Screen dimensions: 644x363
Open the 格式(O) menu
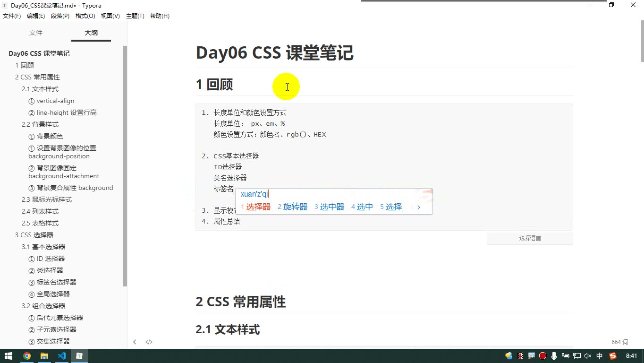(x=85, y=16)
